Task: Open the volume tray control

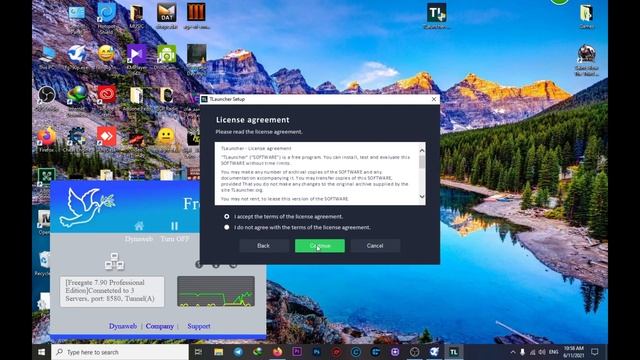Action: coord(542,352)
